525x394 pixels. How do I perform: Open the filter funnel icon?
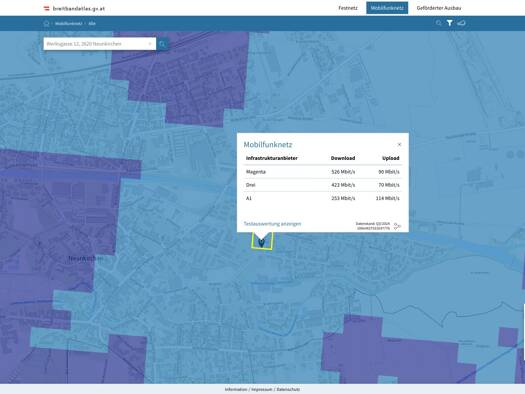click(x=450, y=23)
